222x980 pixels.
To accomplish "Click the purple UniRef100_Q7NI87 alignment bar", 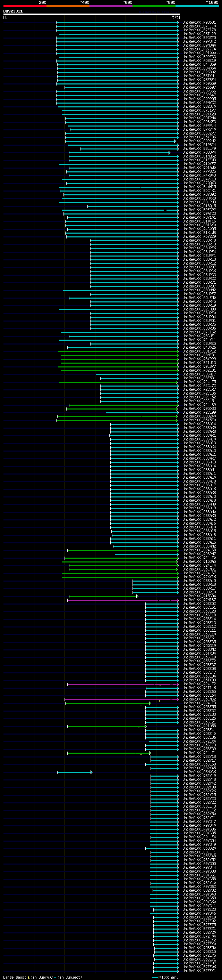I will point(123,600).
